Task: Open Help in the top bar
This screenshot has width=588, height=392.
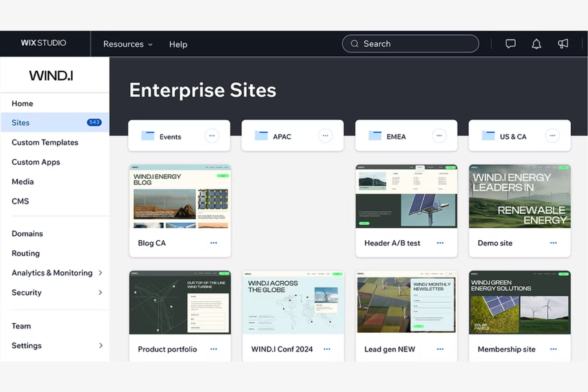Action: pyautogui.click(x=178, y=44)
